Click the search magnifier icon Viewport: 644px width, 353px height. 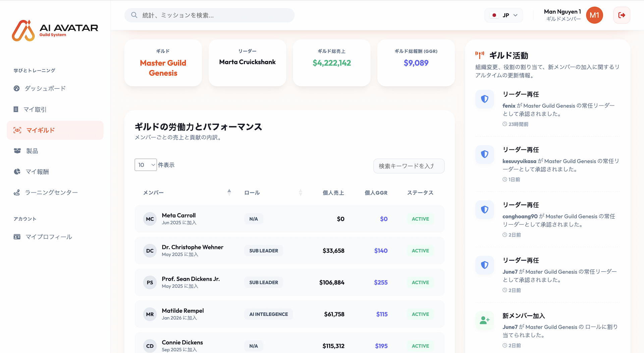click(x=134, y=15)
